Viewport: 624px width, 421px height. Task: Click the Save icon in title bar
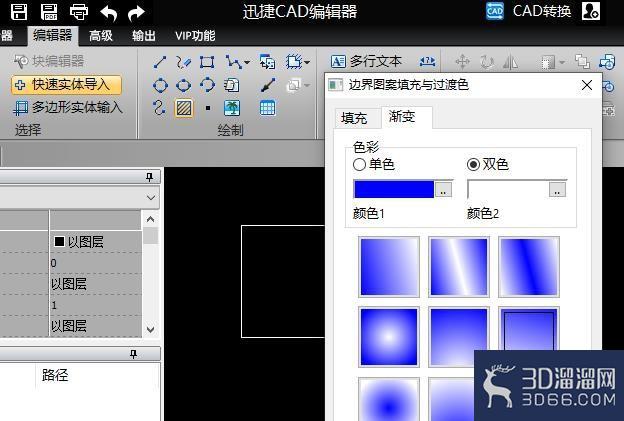coord(19,12)
